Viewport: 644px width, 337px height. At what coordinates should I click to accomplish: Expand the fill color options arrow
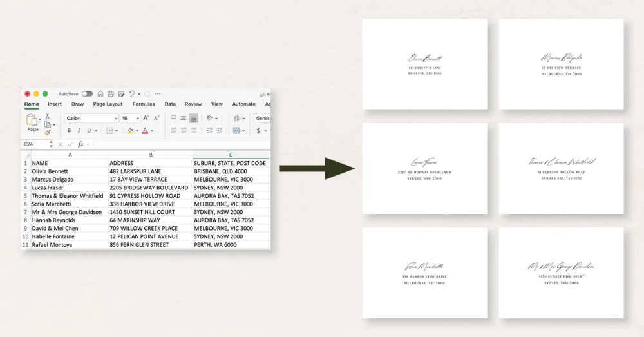pyautogui.click(x=137, y=131)
